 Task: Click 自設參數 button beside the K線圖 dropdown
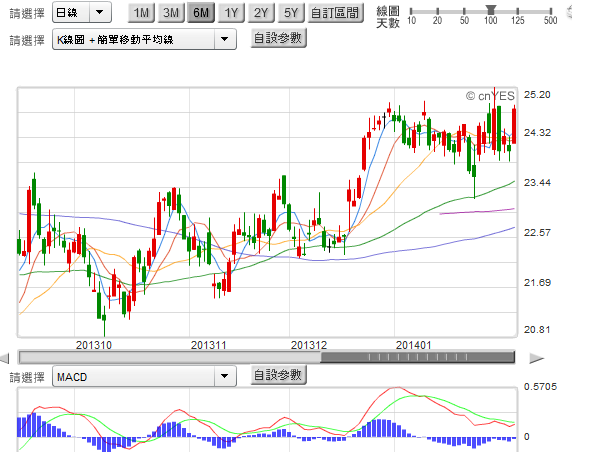[x=278, y=38]
